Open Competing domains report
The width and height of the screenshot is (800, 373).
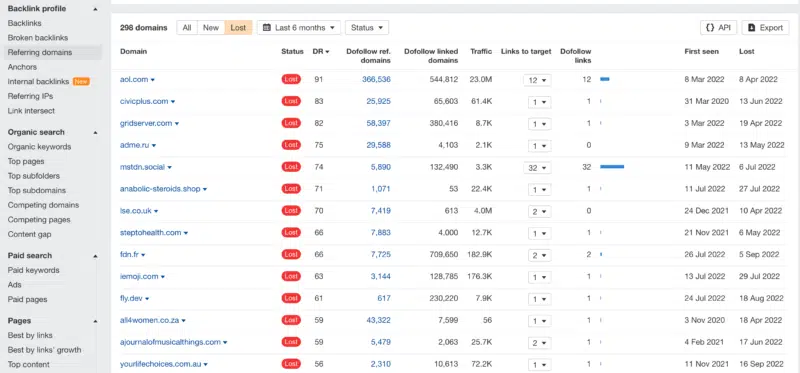coord(43,205)
